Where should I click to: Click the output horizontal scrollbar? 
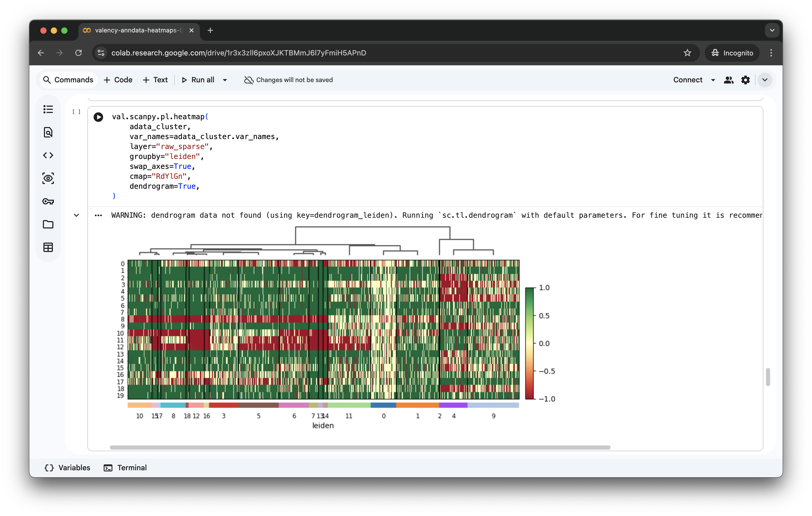tap(360, 447)
